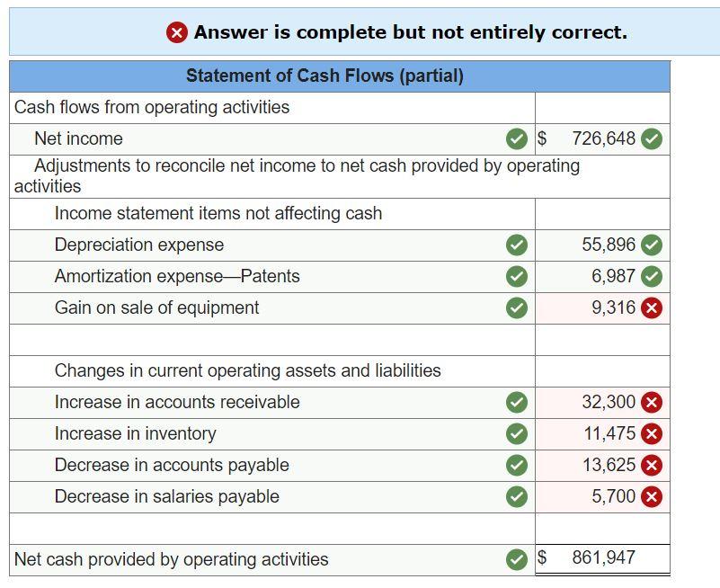Click the checkmark on Increase in inventory row
The height and width of the screenshot is (588, 720).
pyautogui.click(x=518, y=433)
